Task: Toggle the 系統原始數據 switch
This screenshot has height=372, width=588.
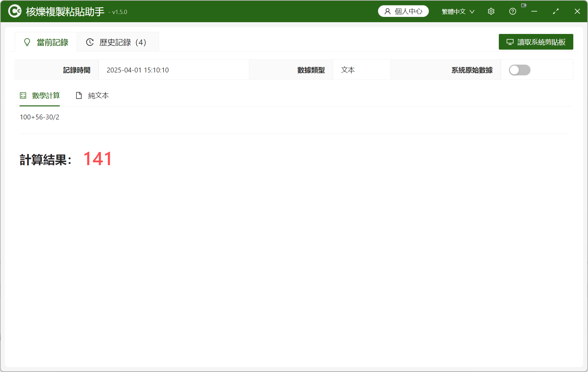Action: pyautogui.click(x=519, y=70)
